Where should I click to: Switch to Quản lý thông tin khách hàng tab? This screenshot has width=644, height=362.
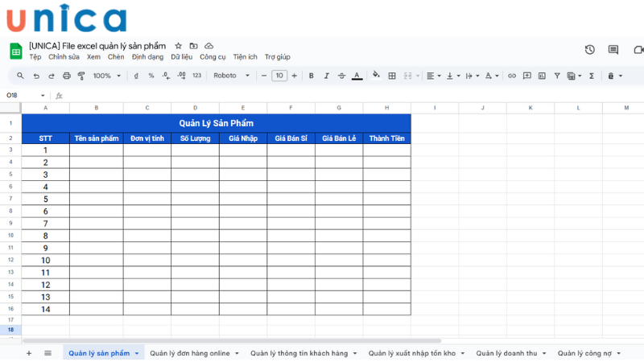(x=299, y=353)
